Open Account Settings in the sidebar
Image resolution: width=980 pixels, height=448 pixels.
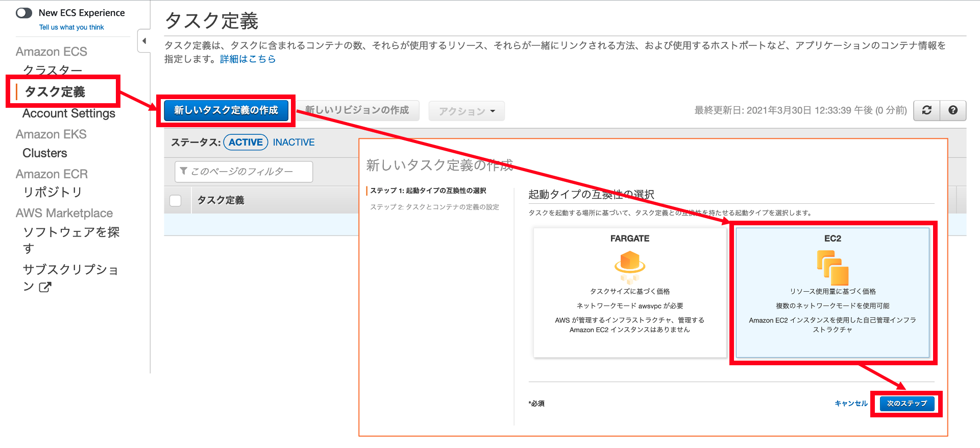click(69, 113)
